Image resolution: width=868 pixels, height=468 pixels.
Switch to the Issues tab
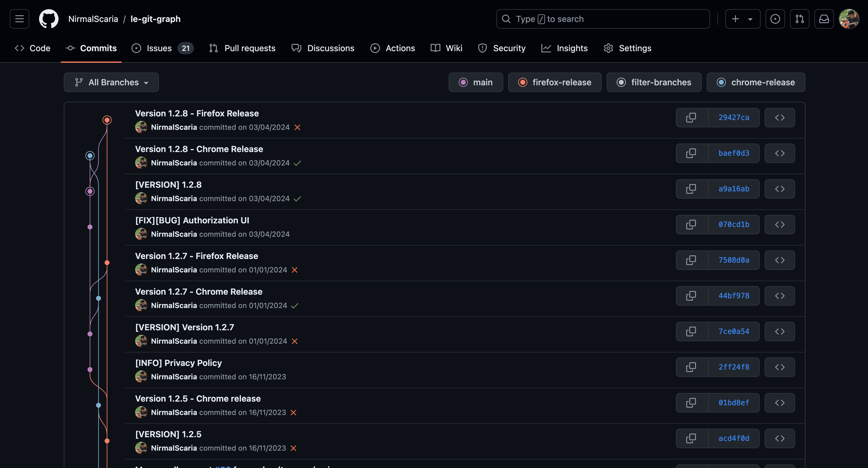[x=159, y=48]
